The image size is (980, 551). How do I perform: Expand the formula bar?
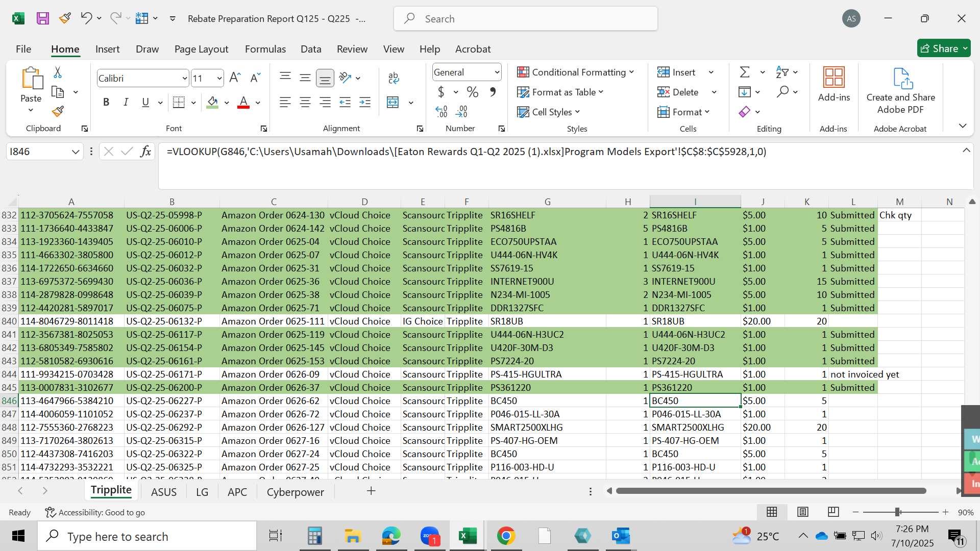966,151
